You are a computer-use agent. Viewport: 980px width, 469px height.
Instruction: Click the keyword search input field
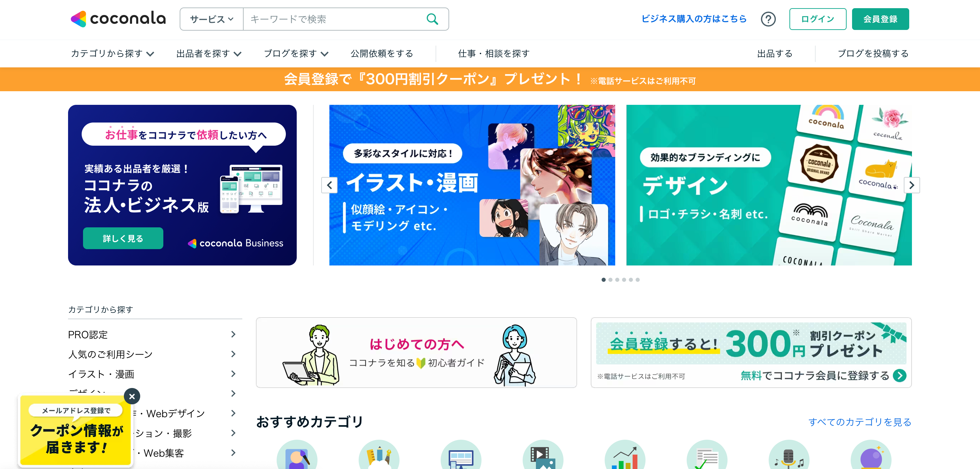point(335,19)
